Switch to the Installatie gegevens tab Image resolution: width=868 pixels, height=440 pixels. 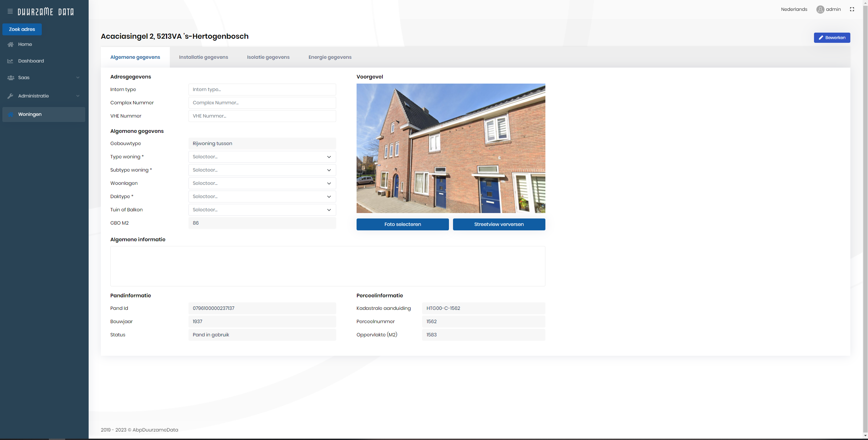[203, 57]
